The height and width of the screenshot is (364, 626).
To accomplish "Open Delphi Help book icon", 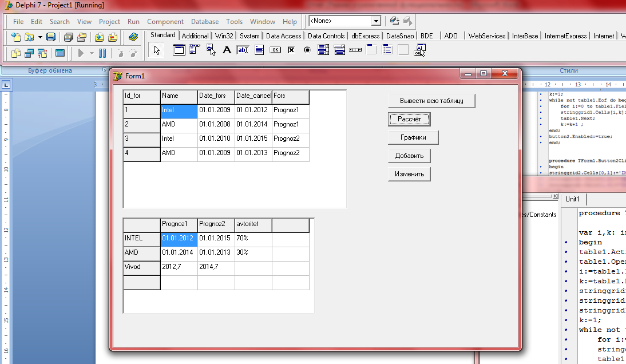I will 133,37.
